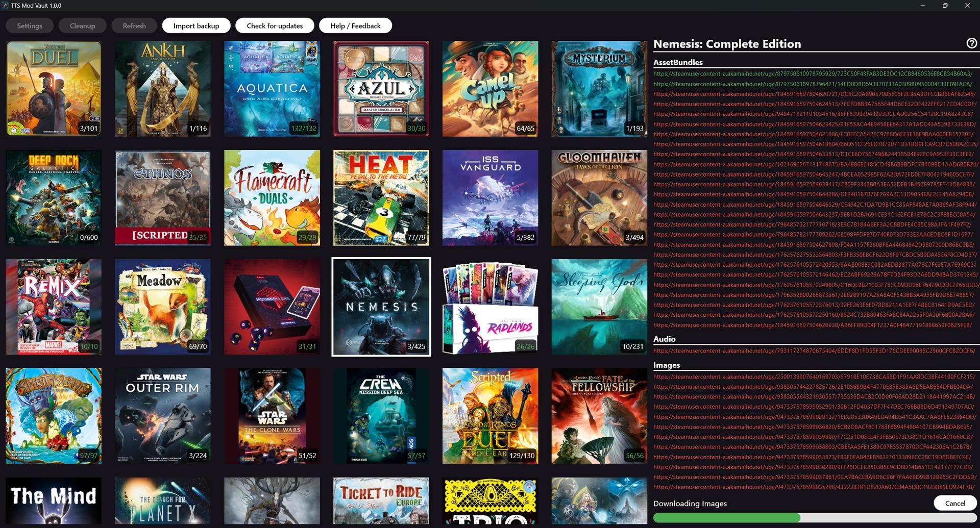Select the Moonrollers mod thumbnail

pos(272,307)
